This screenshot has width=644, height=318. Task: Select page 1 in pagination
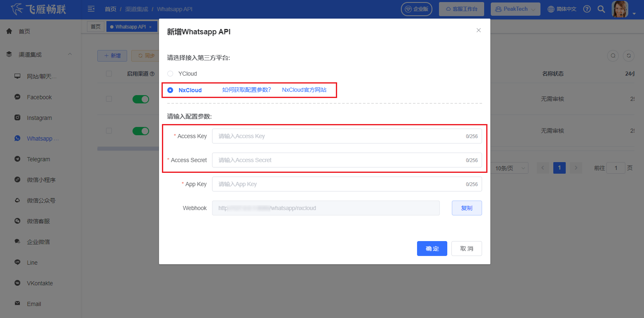(560, 168)
